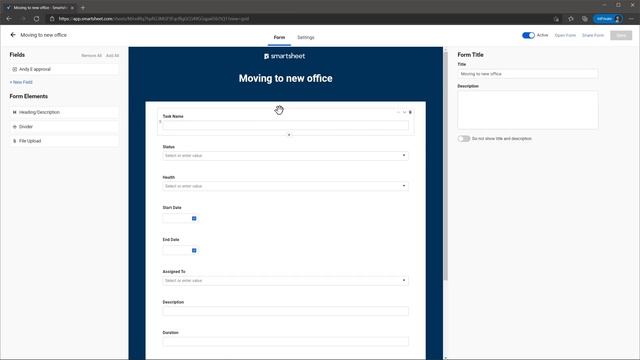
Task: Click the Form Elements section heading
Action: (29, 96)
